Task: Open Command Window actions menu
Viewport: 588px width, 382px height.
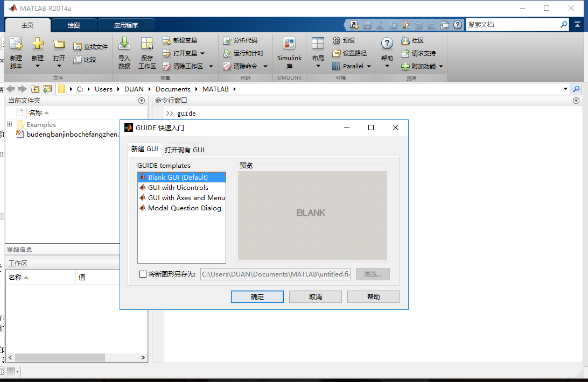Action: coord(576,101)
